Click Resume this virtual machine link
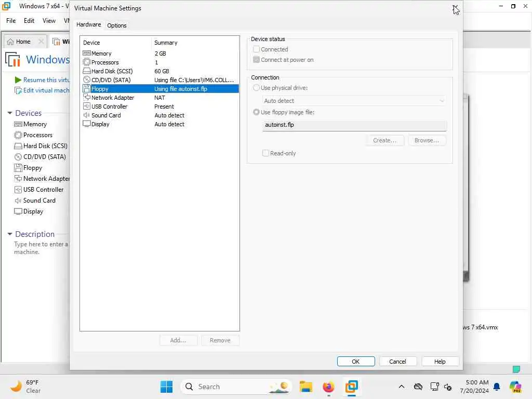The width and height of the screenshot is (532, 399). 46,79
